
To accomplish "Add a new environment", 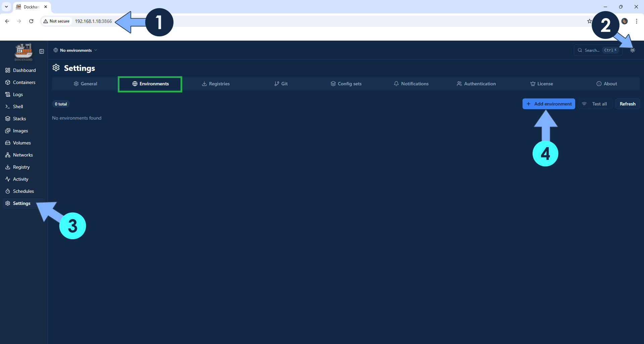I will (548, 104).
